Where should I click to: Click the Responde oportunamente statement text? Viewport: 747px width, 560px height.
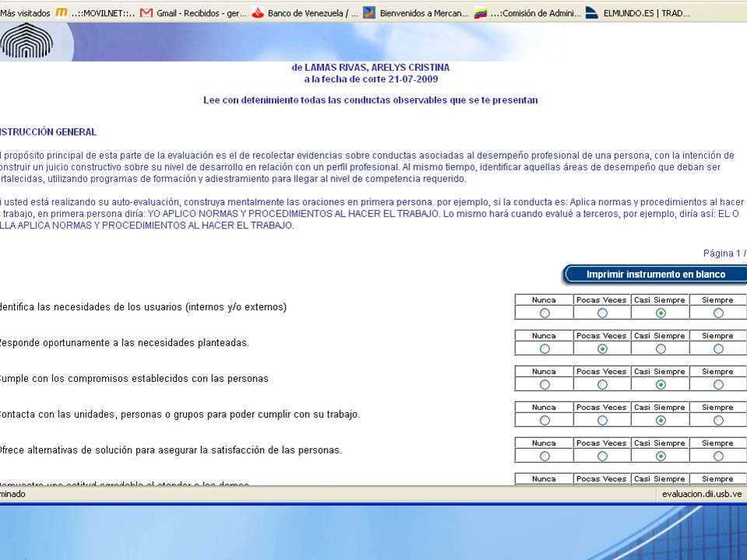(x=124, y=343)
